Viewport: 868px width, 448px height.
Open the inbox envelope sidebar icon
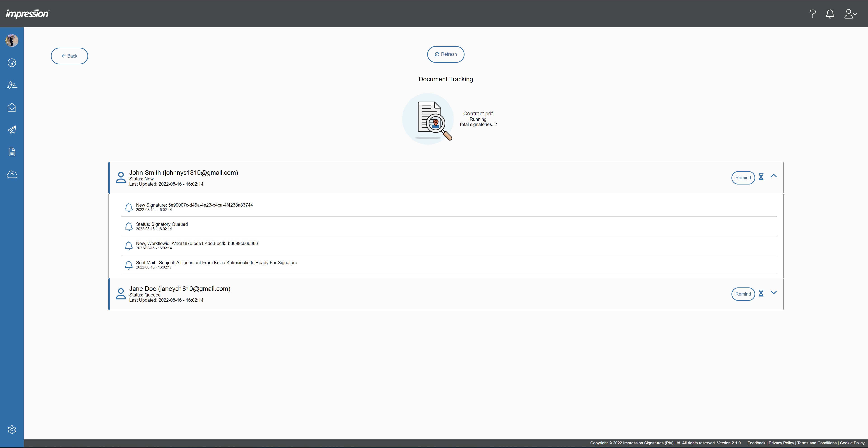(12, 107)
